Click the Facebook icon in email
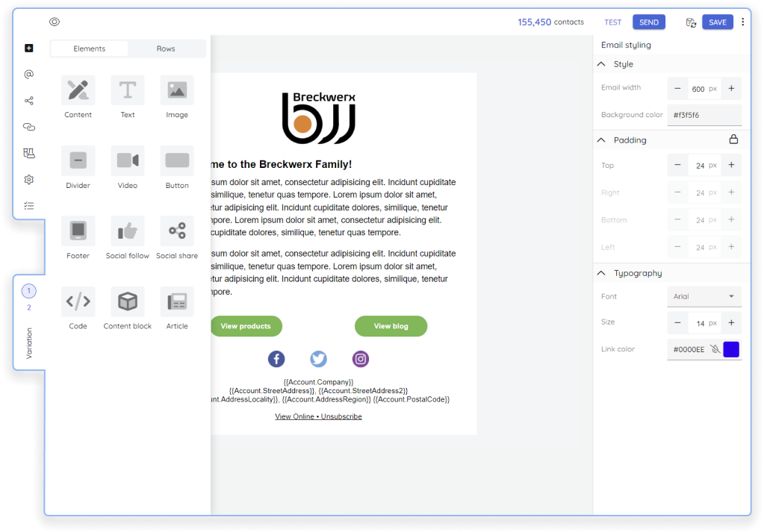The height and width of the screenshot is (532, 764). [276, 359]
